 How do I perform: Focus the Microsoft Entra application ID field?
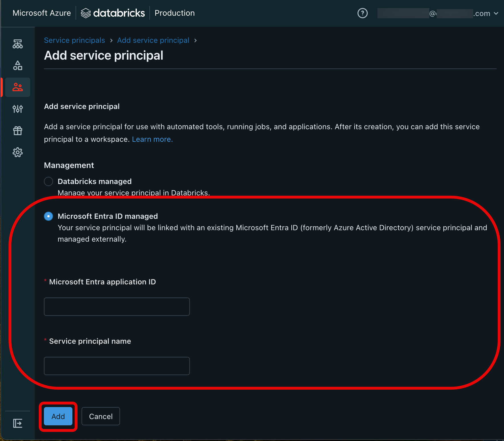point(117,307)
